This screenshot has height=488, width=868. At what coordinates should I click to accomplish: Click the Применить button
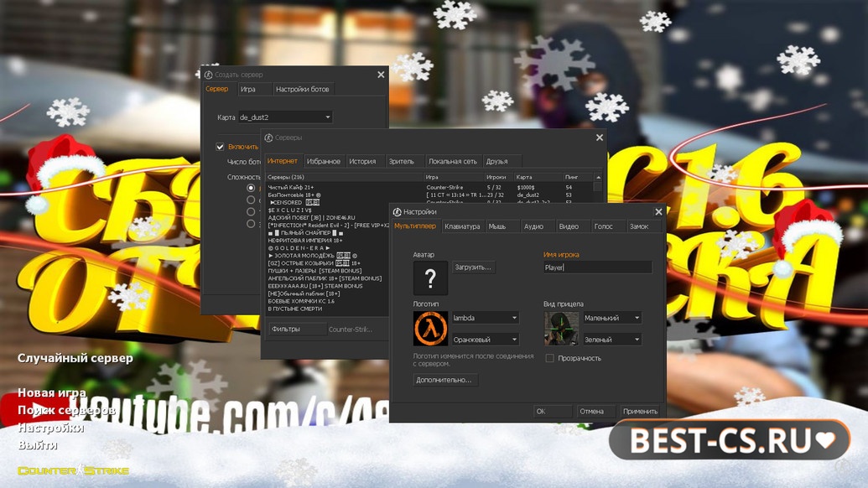pos(641,411)
